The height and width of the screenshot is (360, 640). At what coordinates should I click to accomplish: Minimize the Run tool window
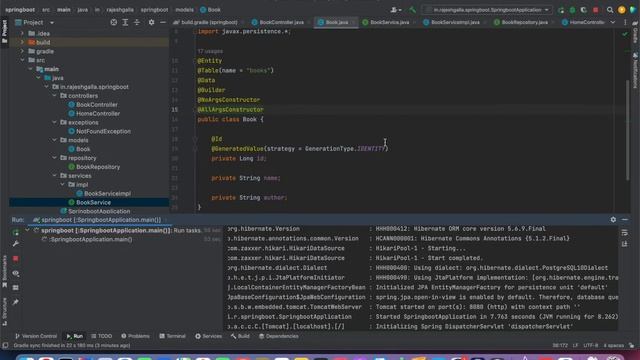[x=625, y=220]
